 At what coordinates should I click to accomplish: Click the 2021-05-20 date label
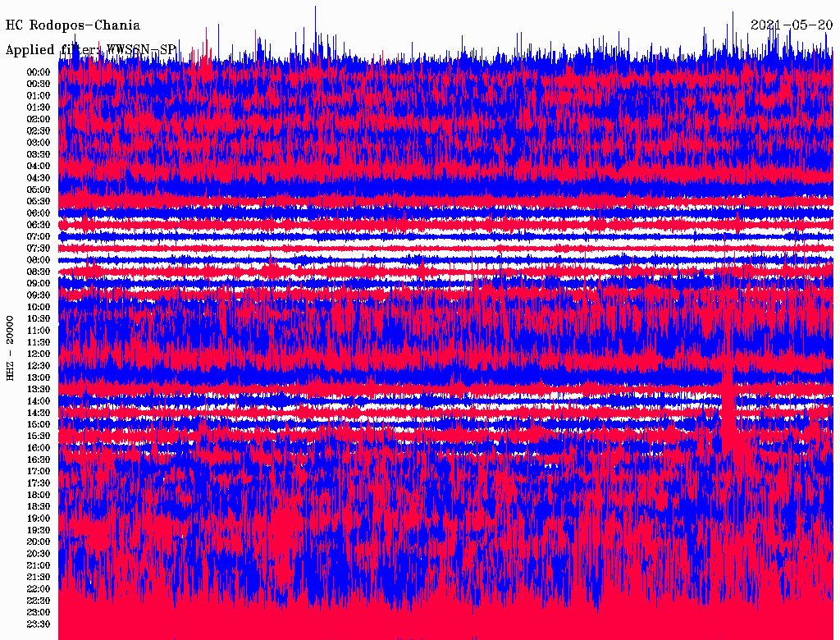(x=792, y=25)
